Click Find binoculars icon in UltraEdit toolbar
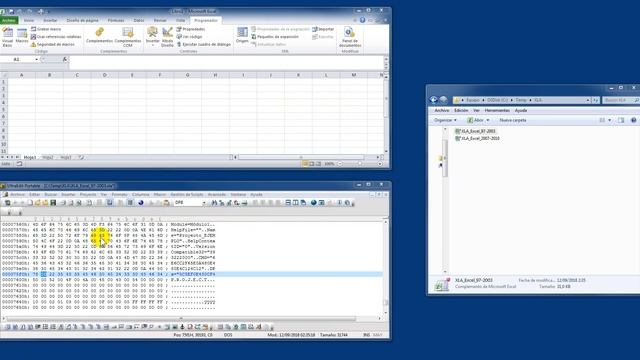This screenshot has width=640, height=360. tap(214, 202)
